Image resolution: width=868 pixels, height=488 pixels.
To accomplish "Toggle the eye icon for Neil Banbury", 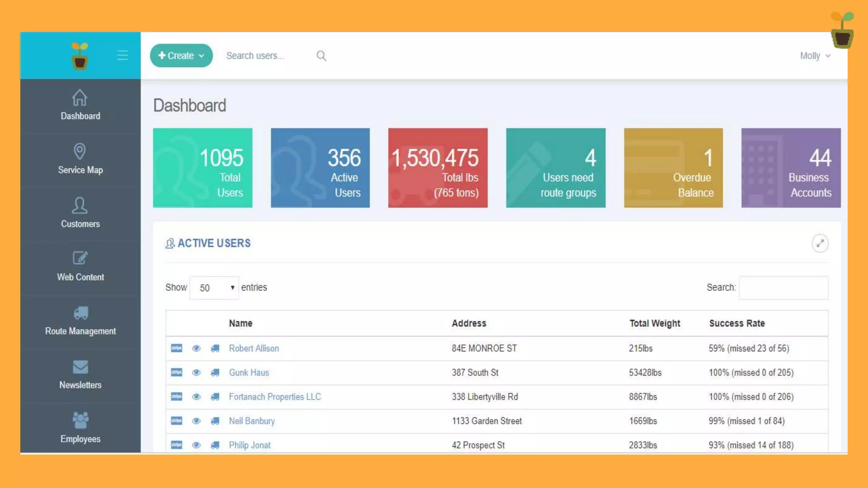I will (196, 421).
